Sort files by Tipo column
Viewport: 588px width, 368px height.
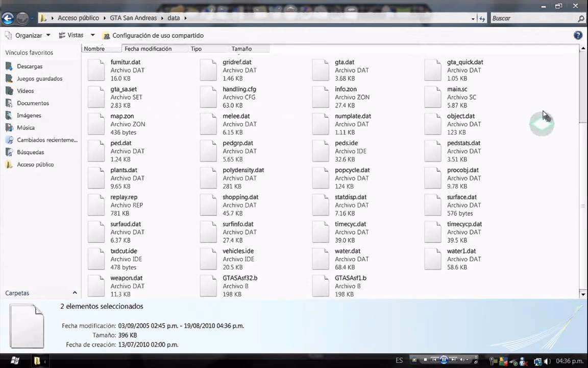click(208, 49)
